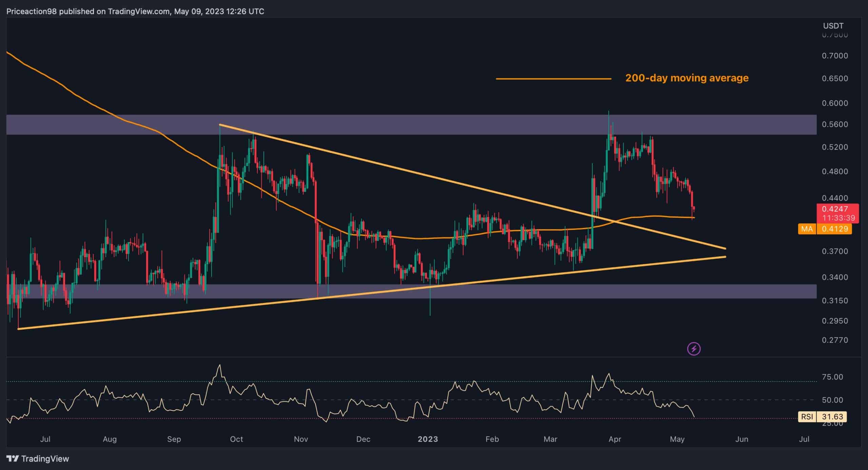Click the 0.6500 price axis label
The image size is (868, 470).
834,78
